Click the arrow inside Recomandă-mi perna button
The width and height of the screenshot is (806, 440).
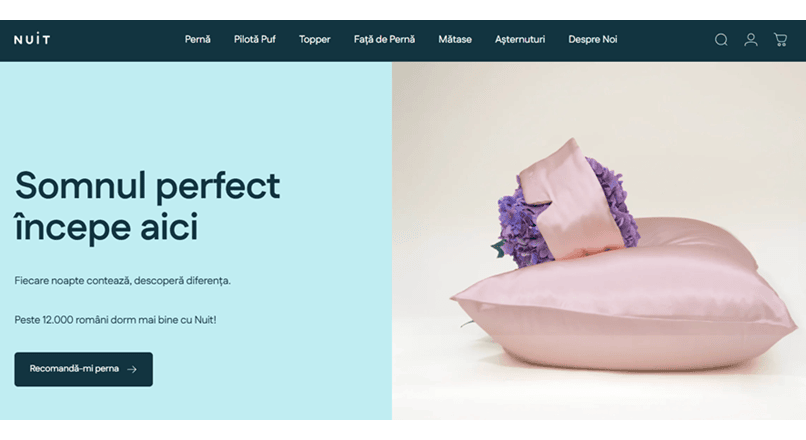click(132, 369)
